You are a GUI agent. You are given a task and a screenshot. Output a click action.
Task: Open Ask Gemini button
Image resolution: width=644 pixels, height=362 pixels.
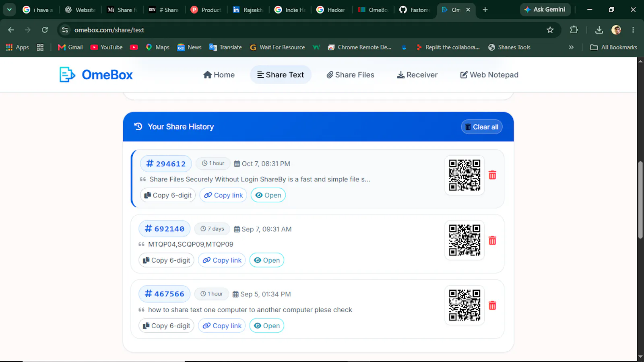coord(545,10)
